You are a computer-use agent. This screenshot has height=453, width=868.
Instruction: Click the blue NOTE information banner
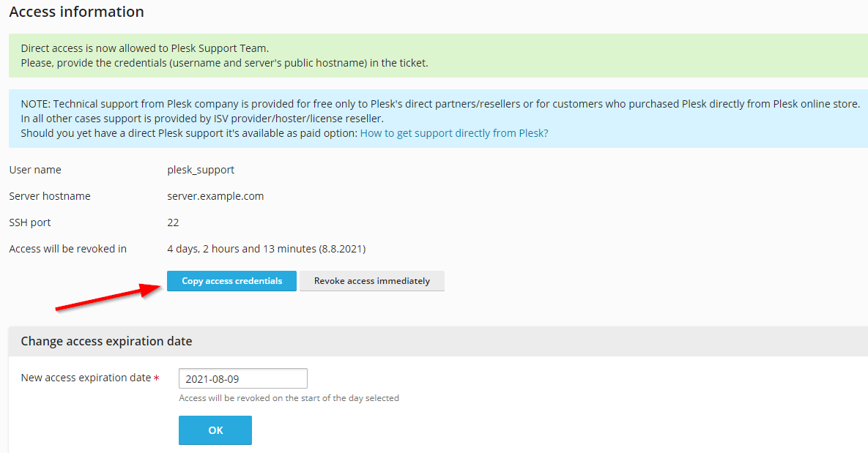coord(432,113)
